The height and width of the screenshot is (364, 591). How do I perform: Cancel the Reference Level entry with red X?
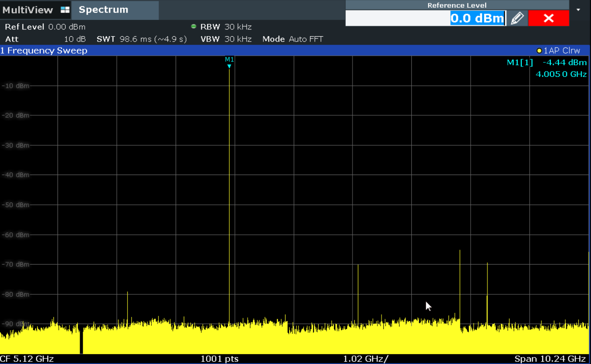548,18
